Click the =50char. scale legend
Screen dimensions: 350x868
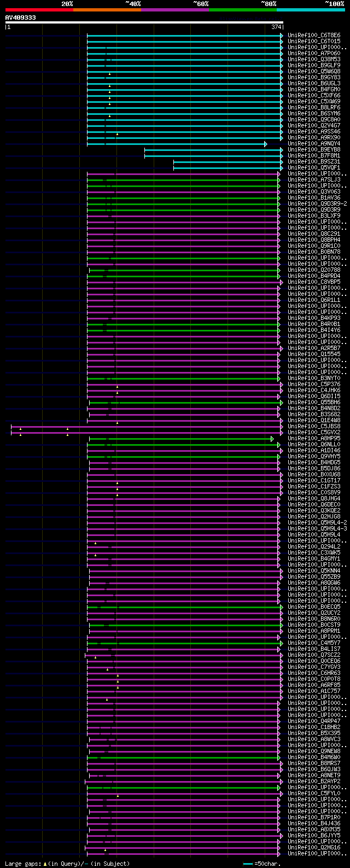(x=262, y=864)
